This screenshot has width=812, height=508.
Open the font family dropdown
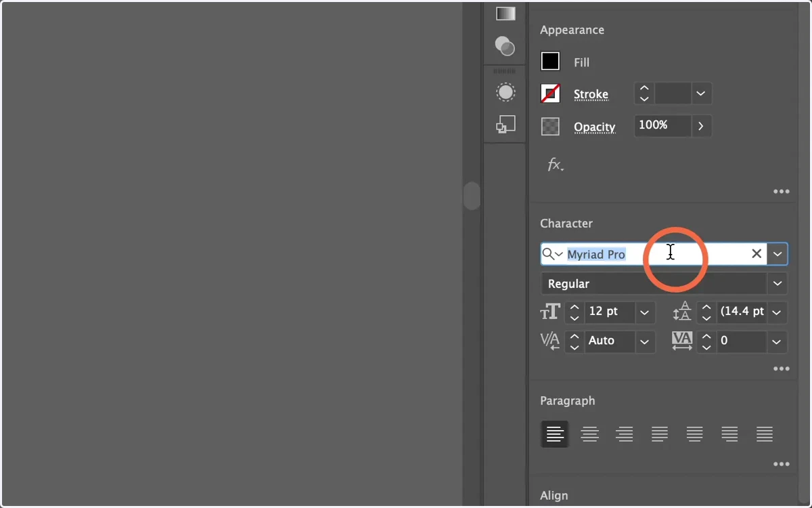pos(777,254)
